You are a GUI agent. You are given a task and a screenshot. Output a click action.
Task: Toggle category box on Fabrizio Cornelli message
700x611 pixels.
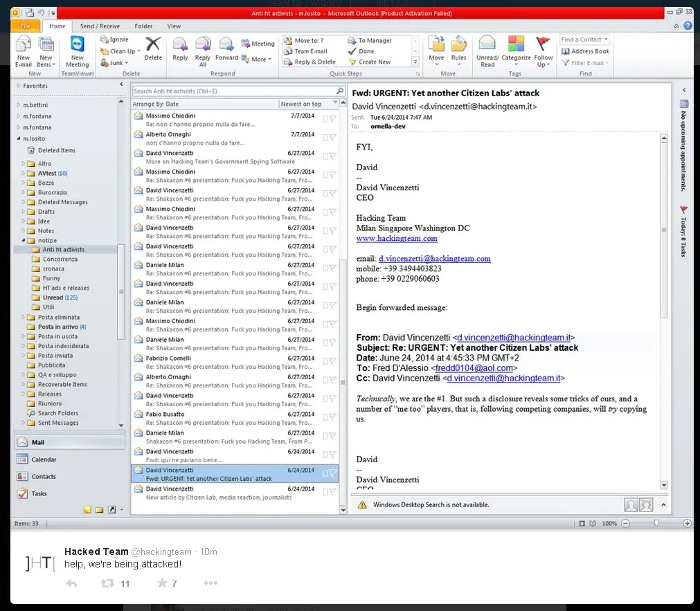(325, 361)
